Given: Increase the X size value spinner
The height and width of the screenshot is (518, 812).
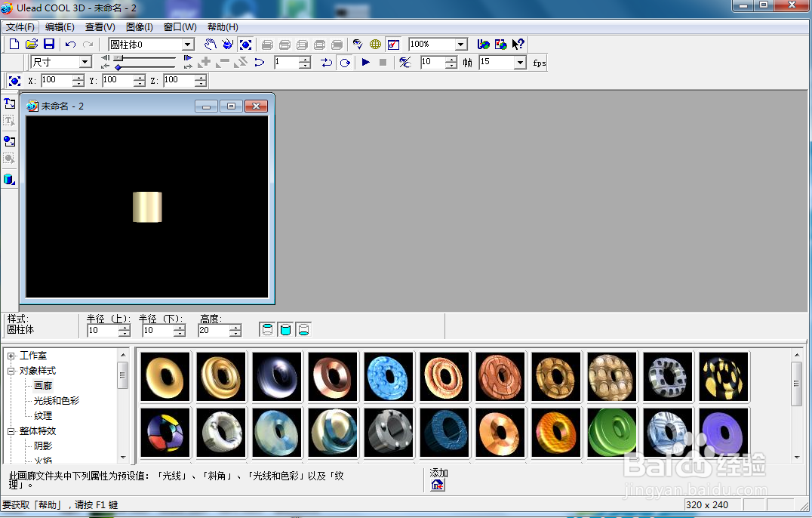Looking at the screenshot, I should coord(78,78).
